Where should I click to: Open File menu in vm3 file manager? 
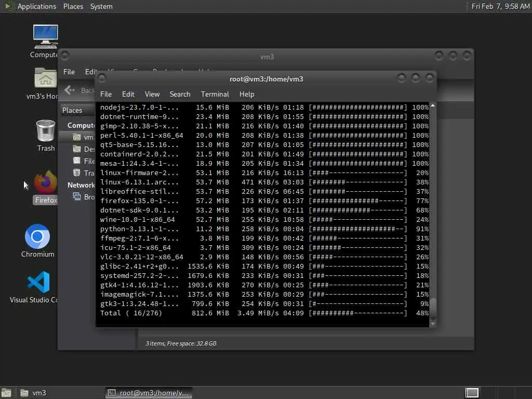click(x=69, y=72)
